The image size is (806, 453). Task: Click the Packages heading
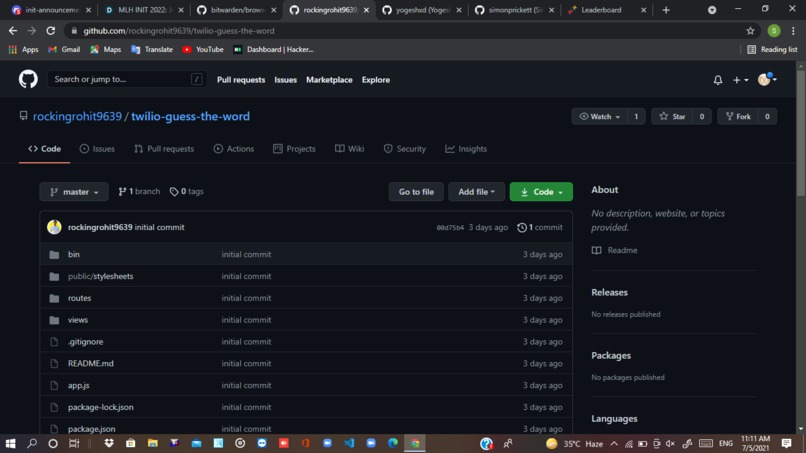click(x=611, y=355)
